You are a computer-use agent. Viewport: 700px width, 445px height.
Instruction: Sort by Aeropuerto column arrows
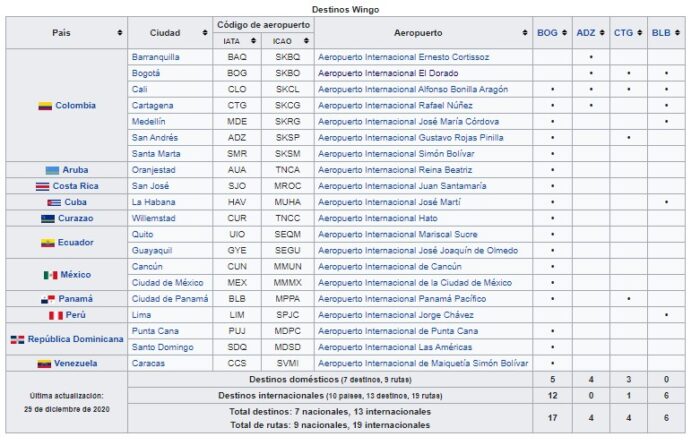524,33
